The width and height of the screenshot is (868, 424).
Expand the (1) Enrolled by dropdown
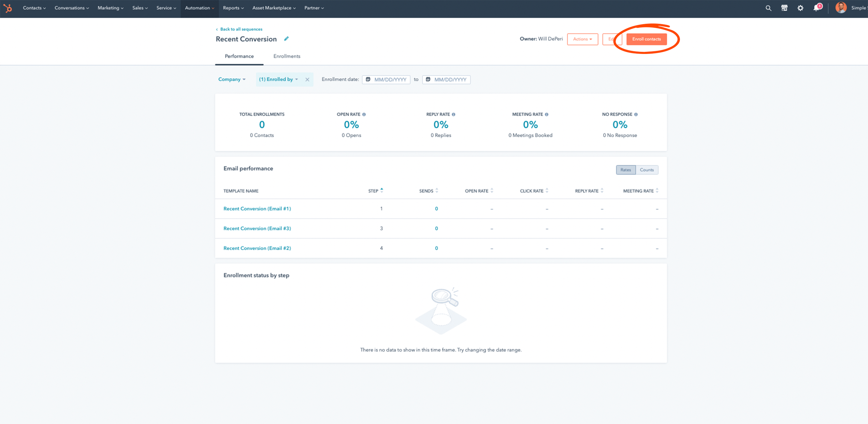click(278, 79)
